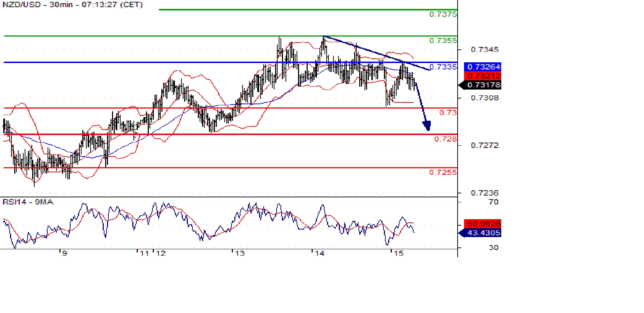Click the RSI14 - 9MA indicator label
Screen dimensions: 644x313
28,202
